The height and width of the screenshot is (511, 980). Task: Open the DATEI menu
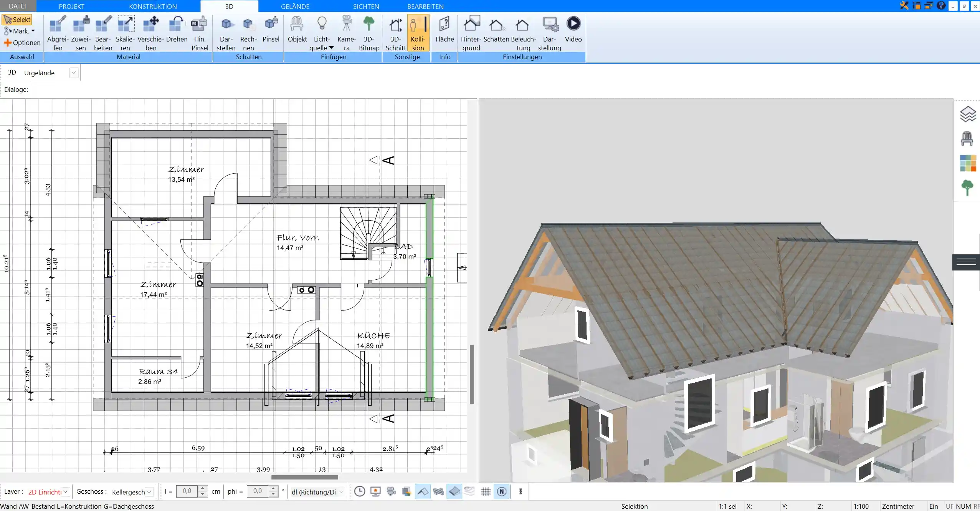point(17,6)
